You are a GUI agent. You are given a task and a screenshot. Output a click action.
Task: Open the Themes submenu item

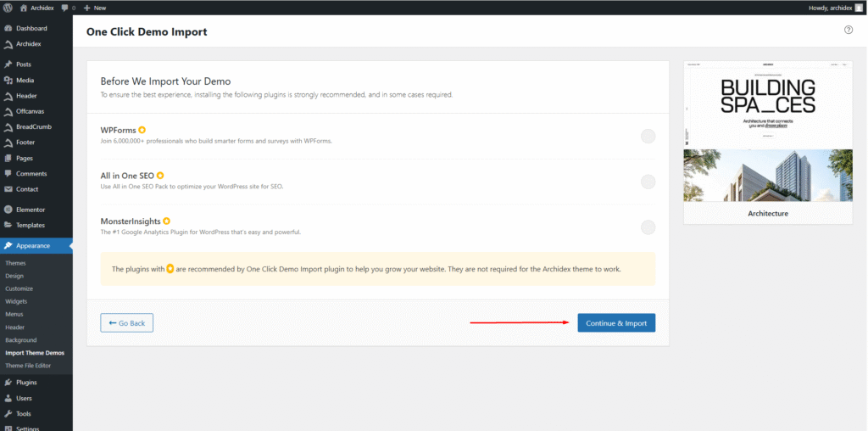coord(15,263)
